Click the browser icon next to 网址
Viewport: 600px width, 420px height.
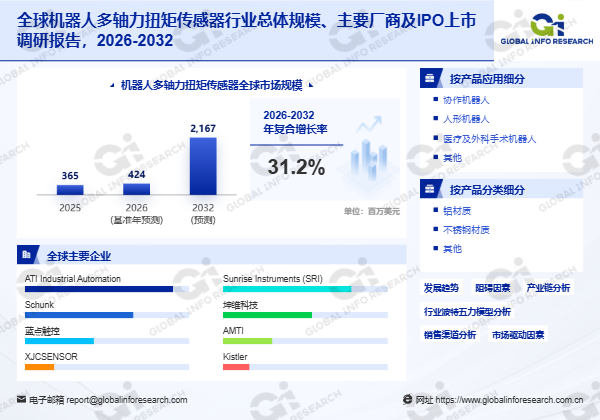(x=408, y=399)
